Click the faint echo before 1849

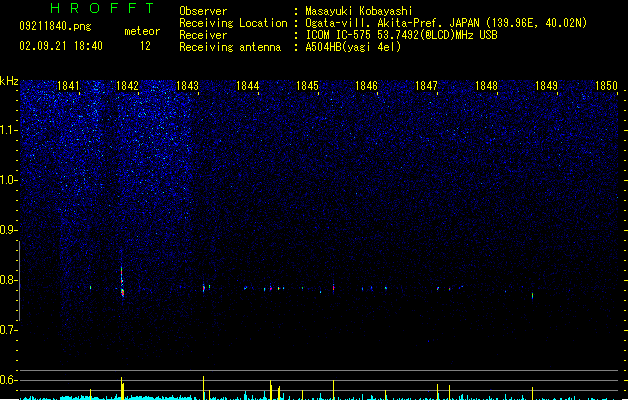(532, 296)
